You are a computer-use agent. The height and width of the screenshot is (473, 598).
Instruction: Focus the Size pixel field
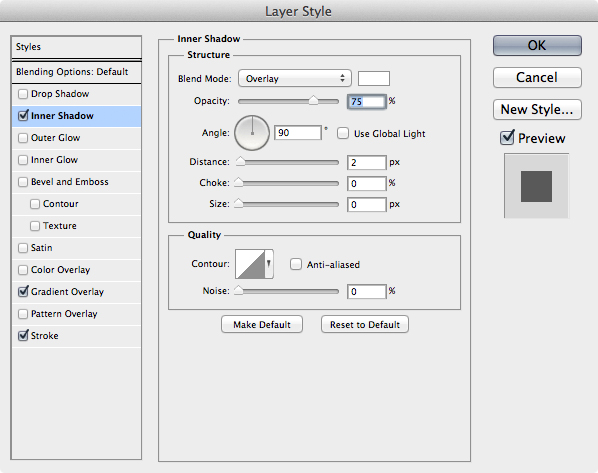tap(367, 204)
